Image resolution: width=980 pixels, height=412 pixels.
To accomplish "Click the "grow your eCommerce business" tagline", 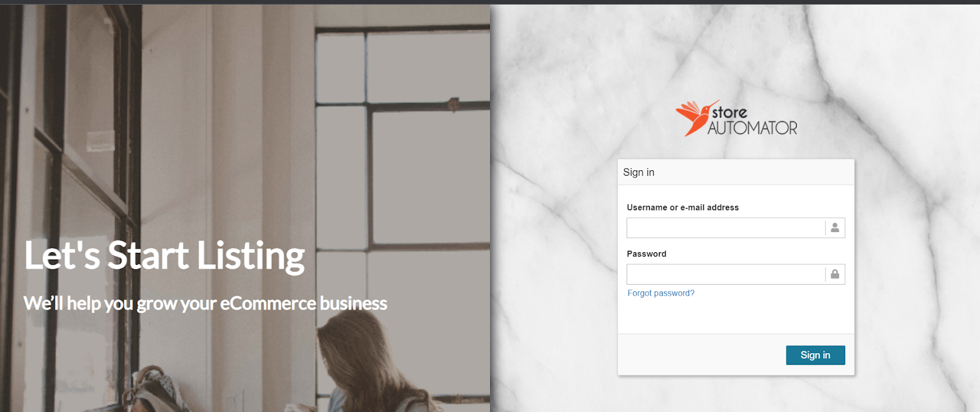I will point(262,304).
